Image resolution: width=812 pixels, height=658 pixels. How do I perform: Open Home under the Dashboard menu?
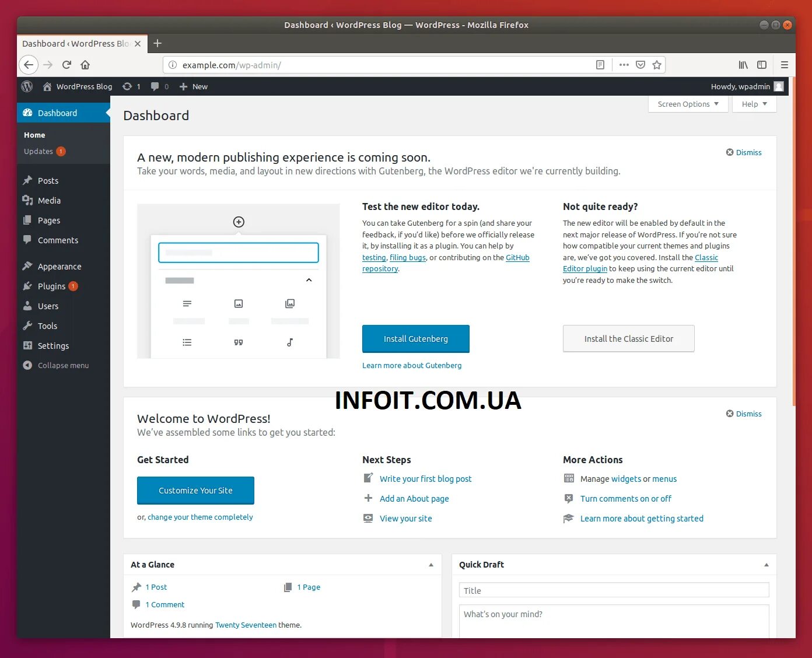click(x=34, y=135)
